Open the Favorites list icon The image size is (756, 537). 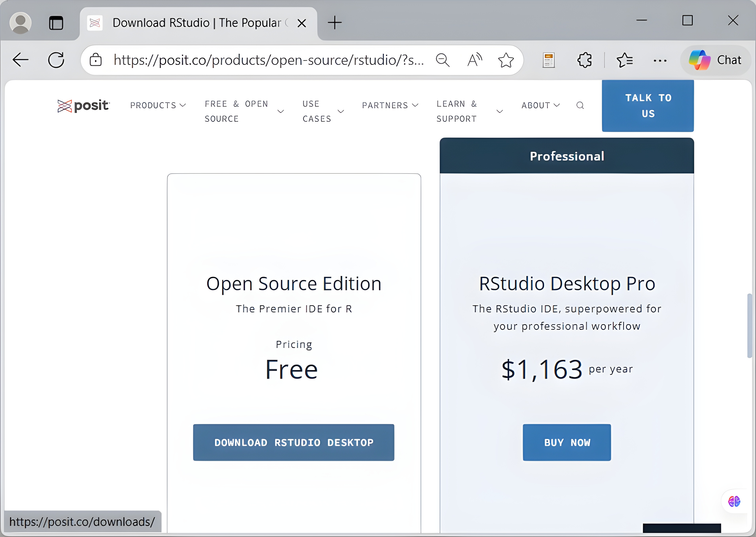[x=625, y=60]
